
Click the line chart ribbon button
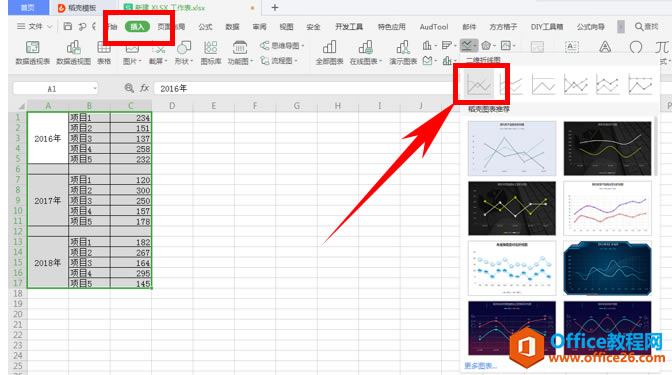coord(468,45)
